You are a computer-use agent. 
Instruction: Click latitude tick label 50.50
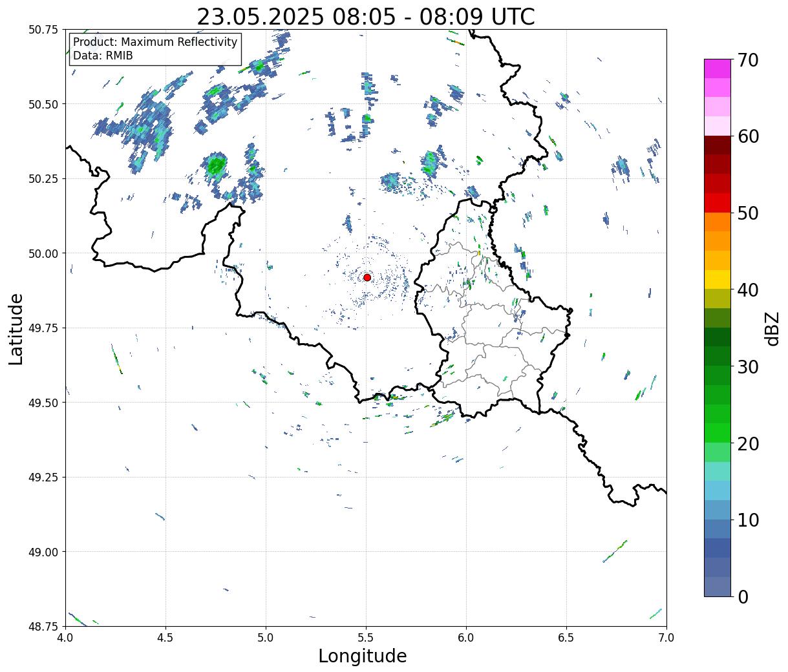coord(43,104)
